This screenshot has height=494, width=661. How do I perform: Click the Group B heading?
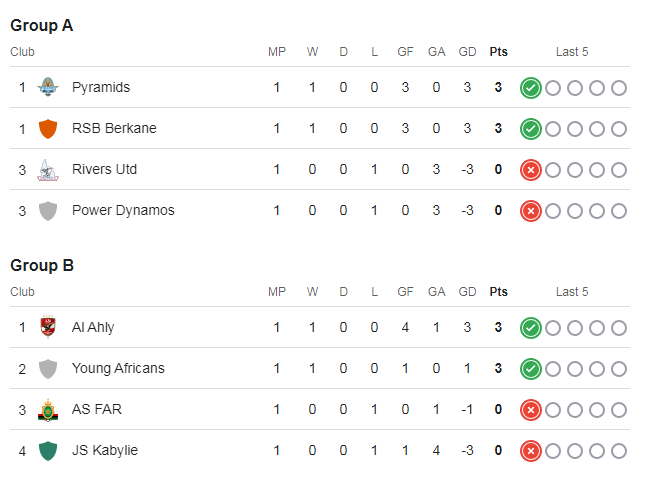[x=42, y=266]
